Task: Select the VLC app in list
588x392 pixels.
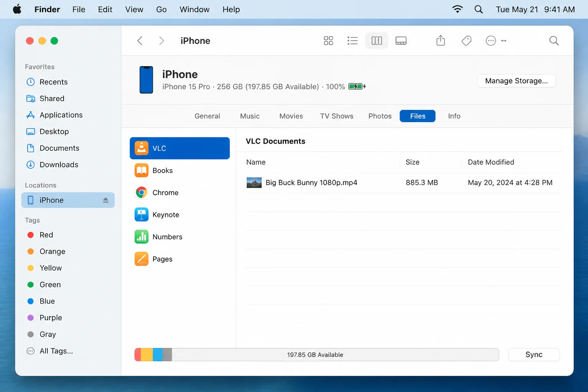Action: point(180,148)
